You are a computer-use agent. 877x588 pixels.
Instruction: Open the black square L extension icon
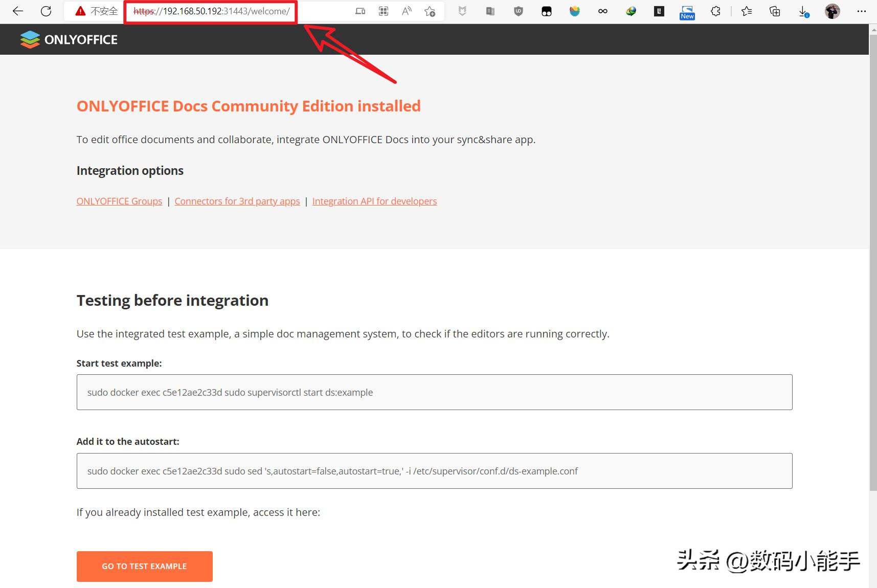(659, 11)
